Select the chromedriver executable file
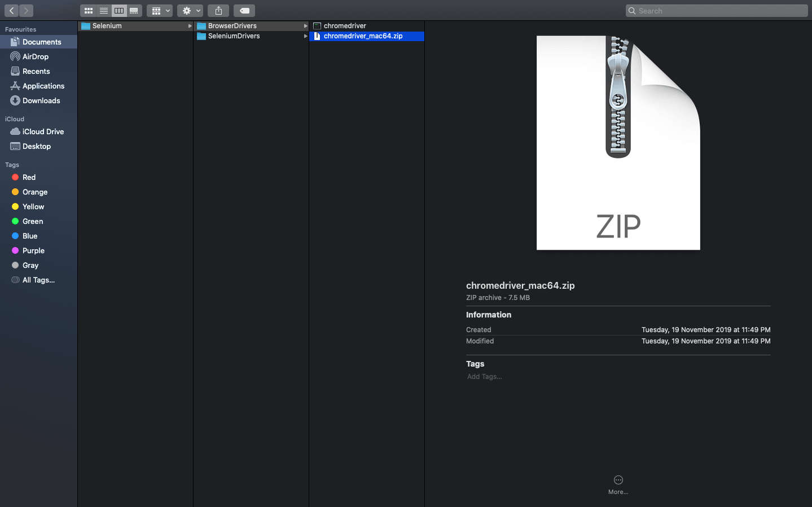This screenshot has height=507, width=812. point(345,26)
